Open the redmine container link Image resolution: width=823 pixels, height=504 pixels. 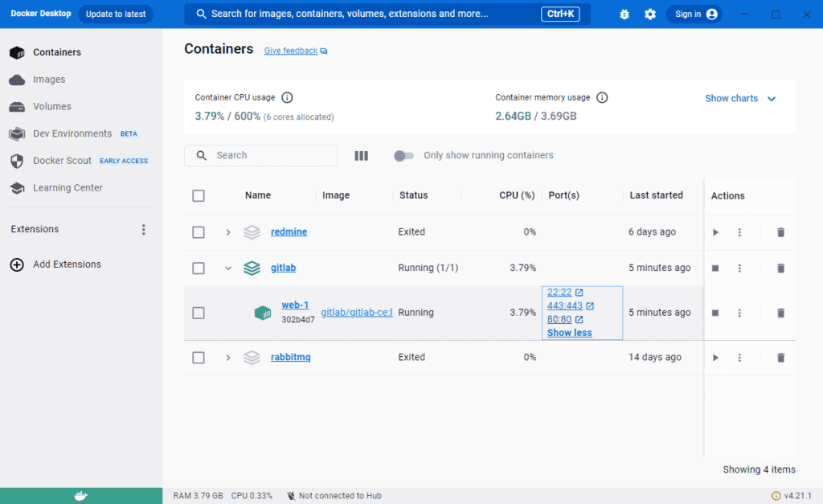pos(289,232)
